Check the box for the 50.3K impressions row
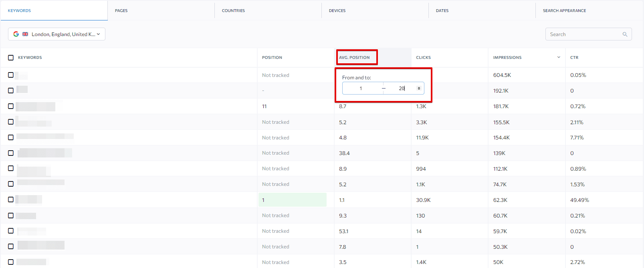The height and width of the screenshot is (268, 644). [x=11, y=246]
